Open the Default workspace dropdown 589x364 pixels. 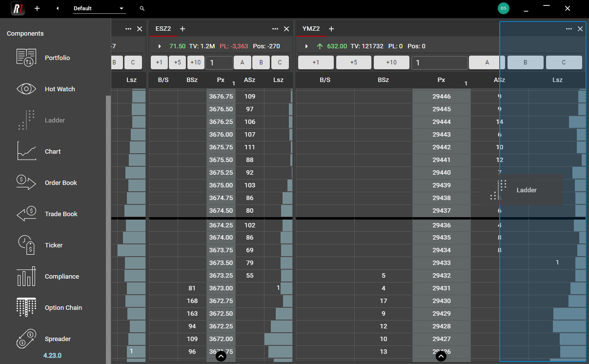click(x=99, y=9)
